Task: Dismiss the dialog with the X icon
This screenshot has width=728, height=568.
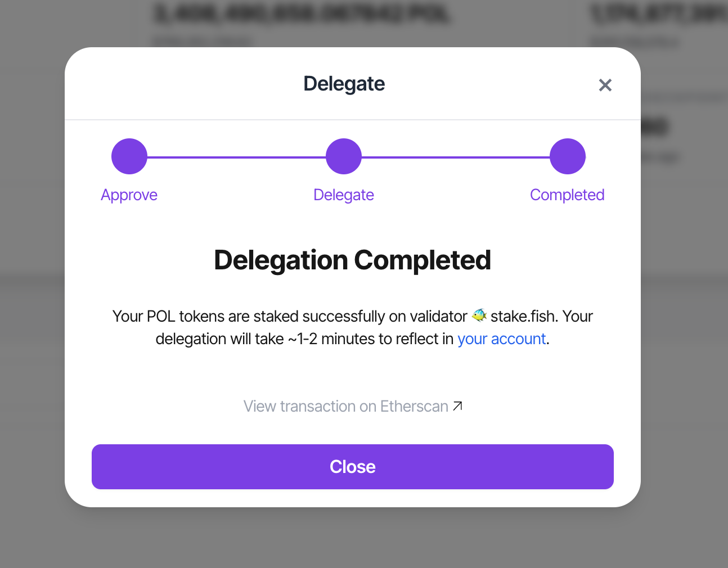Action: (605, 85)
